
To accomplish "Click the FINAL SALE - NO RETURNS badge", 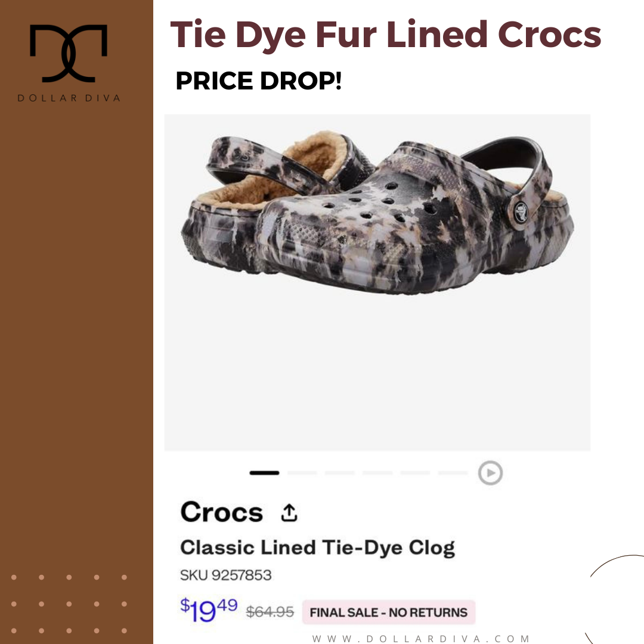I will pyautogui.click(x=389, y=612).
